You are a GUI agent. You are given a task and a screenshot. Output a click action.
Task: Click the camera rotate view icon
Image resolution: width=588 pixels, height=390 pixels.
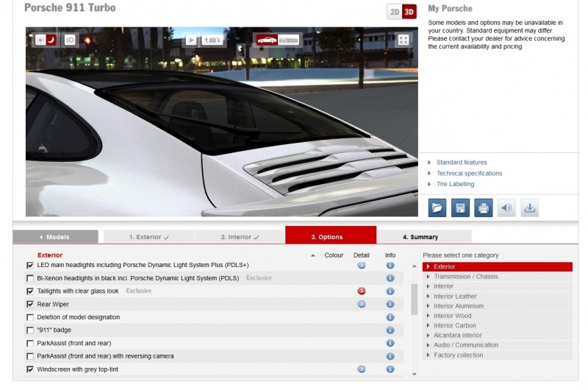pyautogui.click(x=212, y=40)
